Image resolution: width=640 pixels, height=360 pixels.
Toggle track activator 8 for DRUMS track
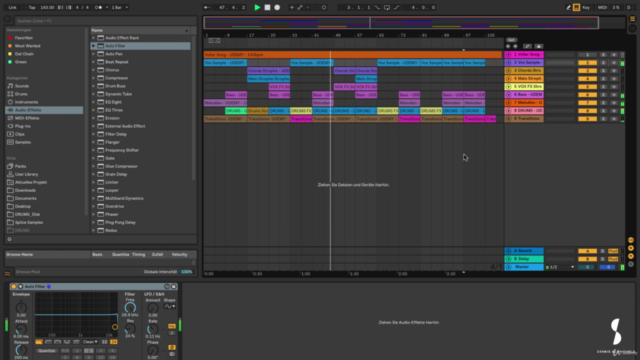point(587,111)
